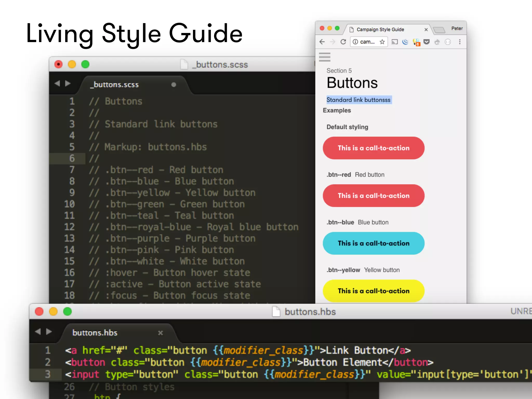Close the Campaign Style Guide tab
The image size is (532, 399).
[426, 30]
